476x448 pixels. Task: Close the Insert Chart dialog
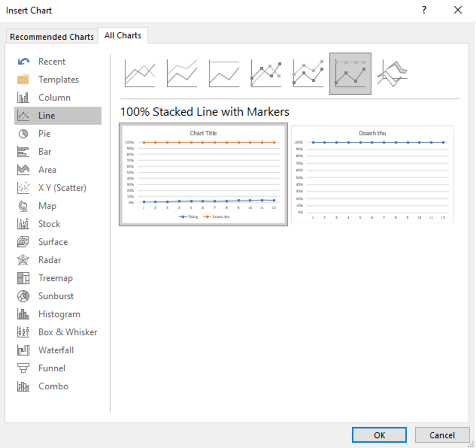[x=458, y=11]
